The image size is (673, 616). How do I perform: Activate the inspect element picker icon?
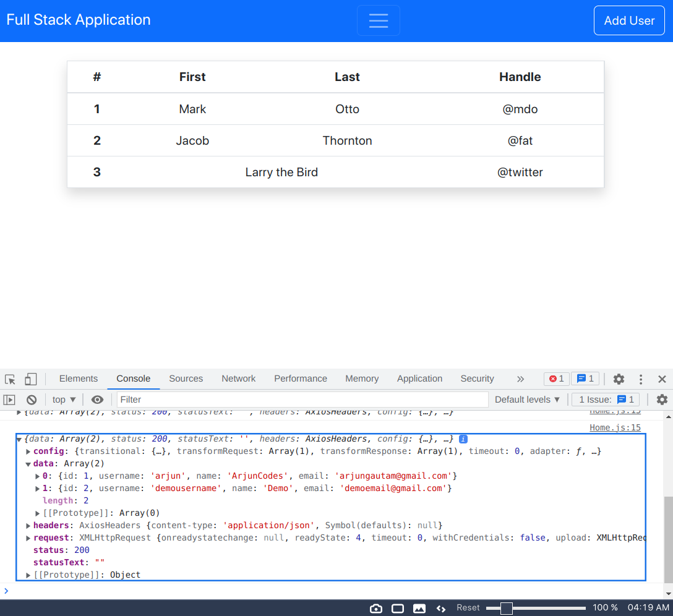pos(10,379)
